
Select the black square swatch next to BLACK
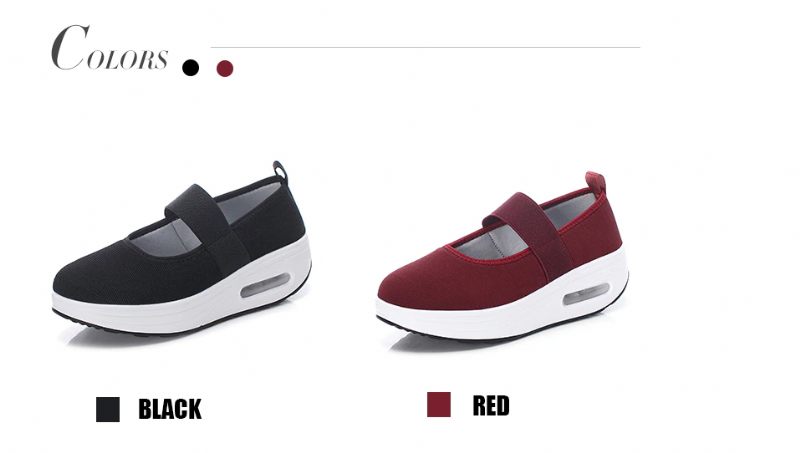coord(108,409)
